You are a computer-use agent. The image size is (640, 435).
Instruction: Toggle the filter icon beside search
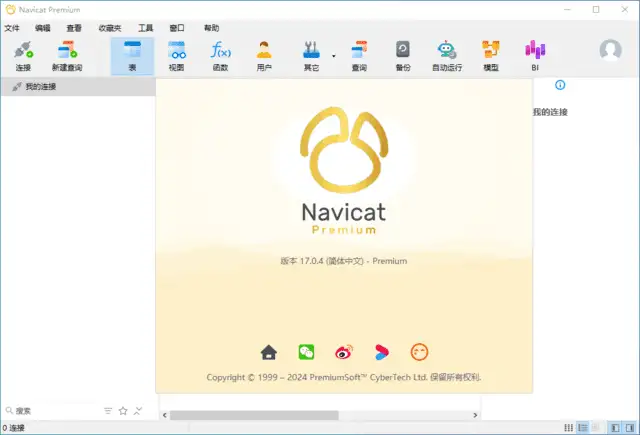(x=108, y=411)
